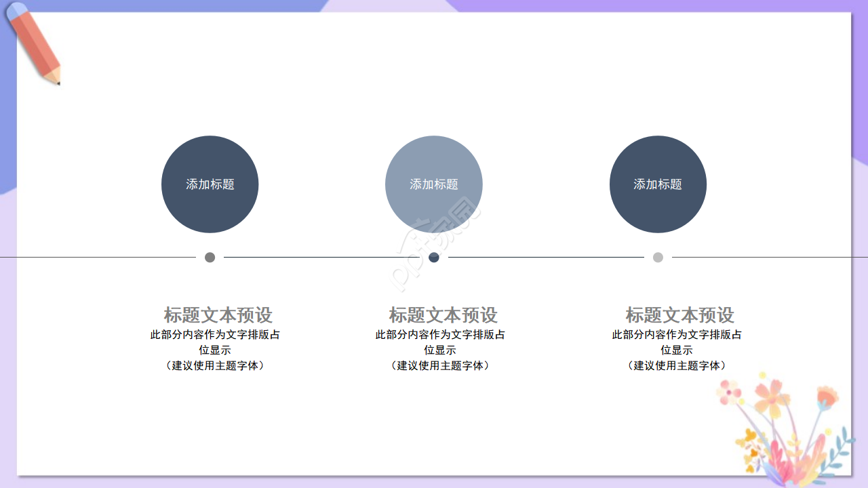
Task: Click the small dot below the first circle
Action: coord(210,258)
